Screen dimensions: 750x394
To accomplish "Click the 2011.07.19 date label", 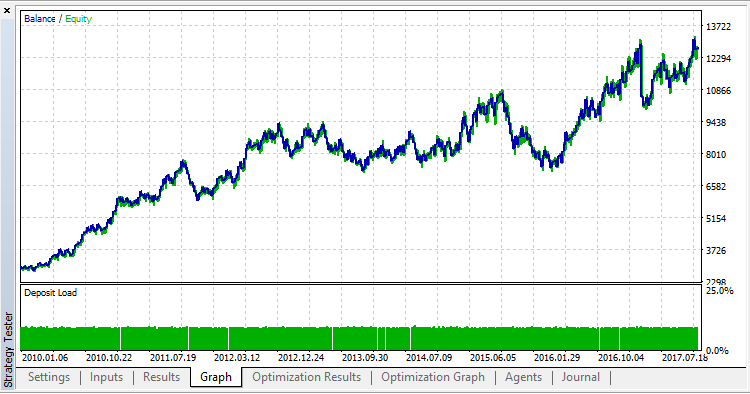I will 173,358.
